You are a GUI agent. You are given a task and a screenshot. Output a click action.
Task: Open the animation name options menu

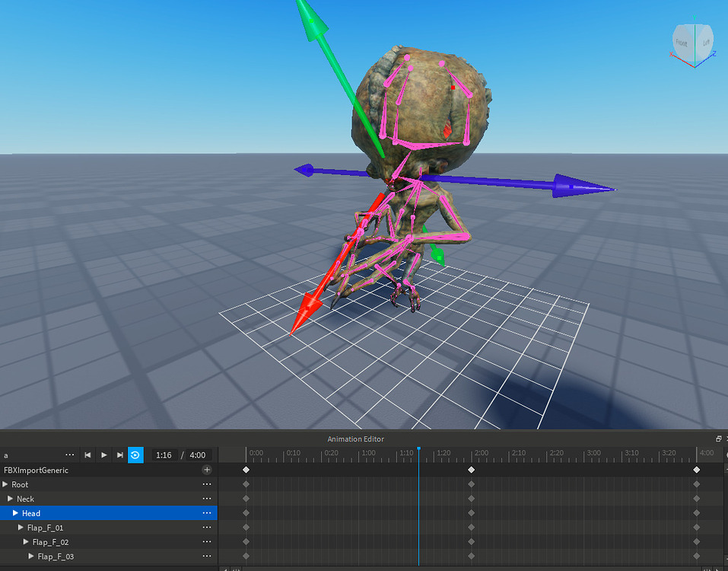[70, 455]
